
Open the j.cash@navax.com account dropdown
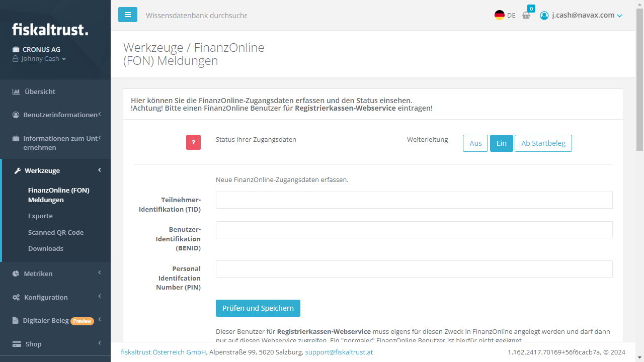tap(581, 15)
